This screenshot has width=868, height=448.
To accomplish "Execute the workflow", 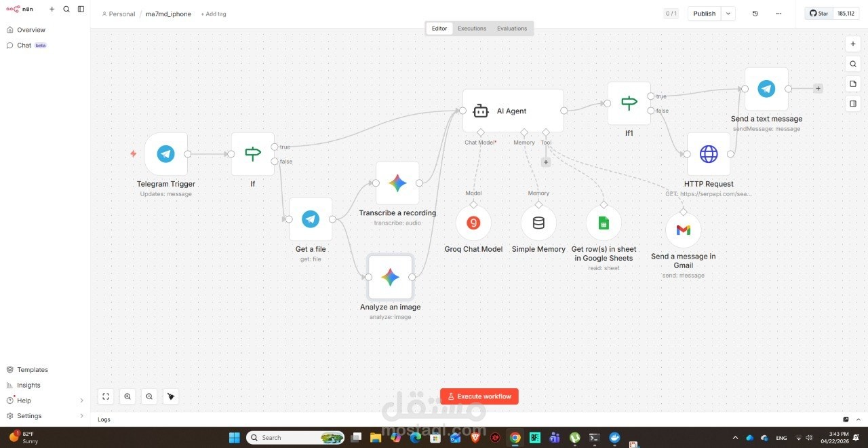I will 479,396.
